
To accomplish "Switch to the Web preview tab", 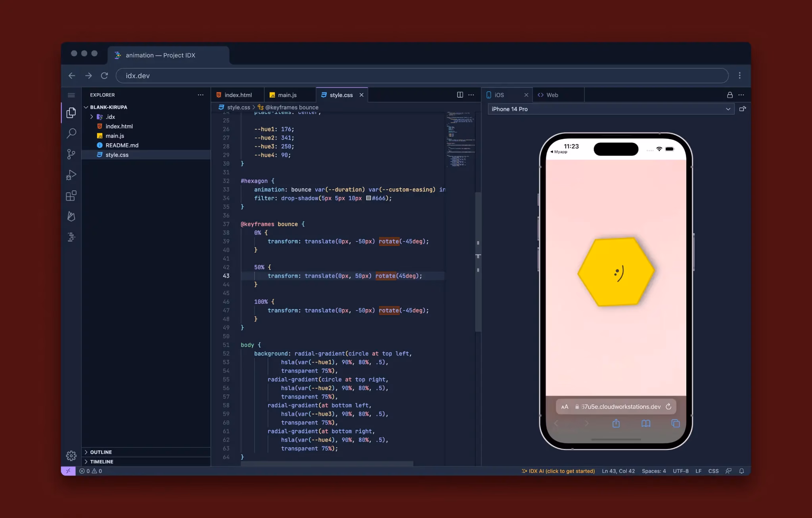I will click(x=552, y=95).
